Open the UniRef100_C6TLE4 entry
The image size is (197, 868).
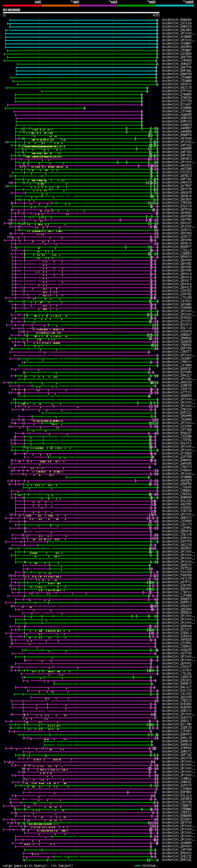[176, 23]
